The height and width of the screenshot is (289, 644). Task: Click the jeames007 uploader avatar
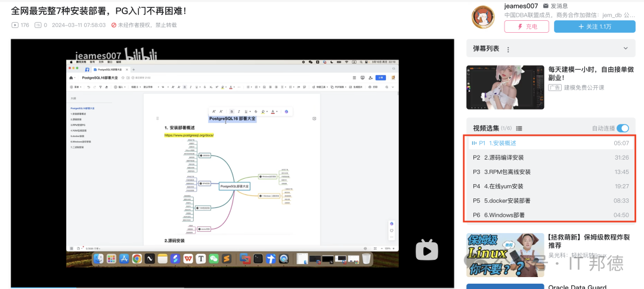[483, 17]
